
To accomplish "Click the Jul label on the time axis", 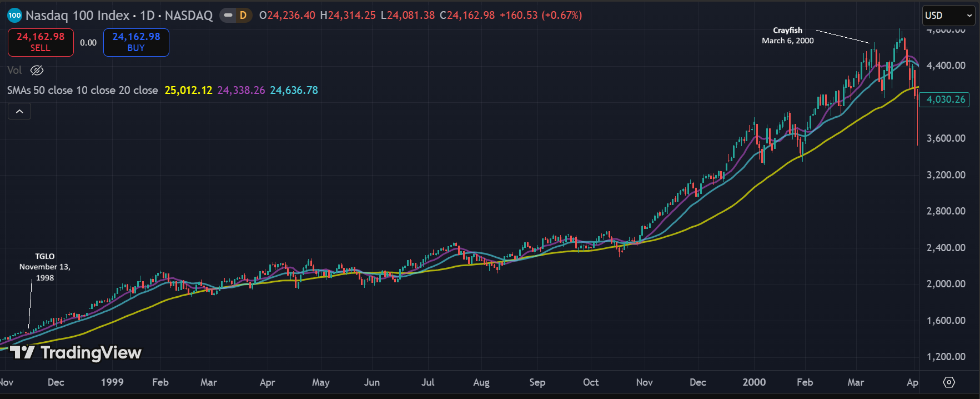I will click(x=428, y=382).
